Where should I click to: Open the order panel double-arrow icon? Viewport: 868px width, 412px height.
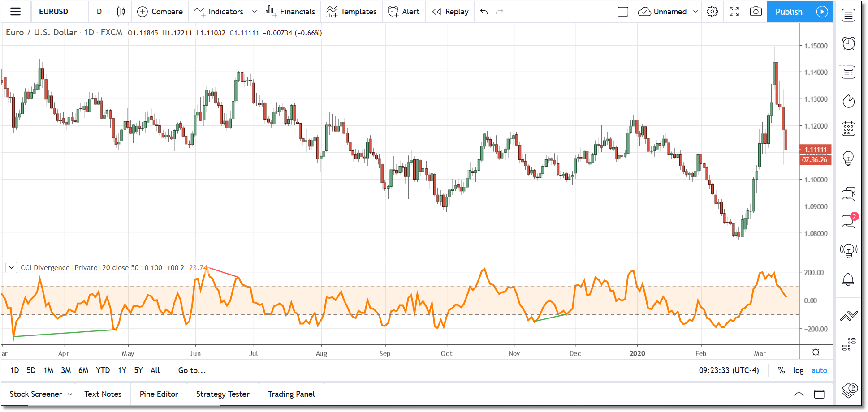coord(848,316)
